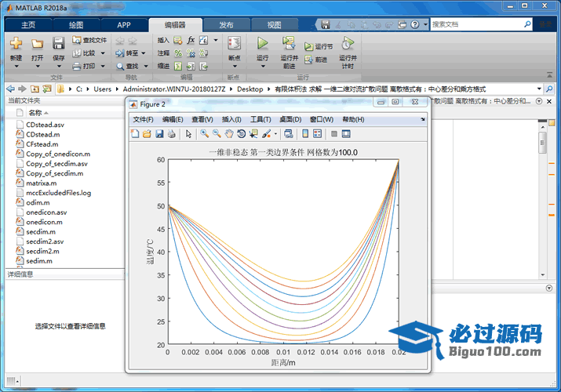The width and height of the screenshot is (561, 392).
Task: Click the Advance button in run group
Action: 316,60
